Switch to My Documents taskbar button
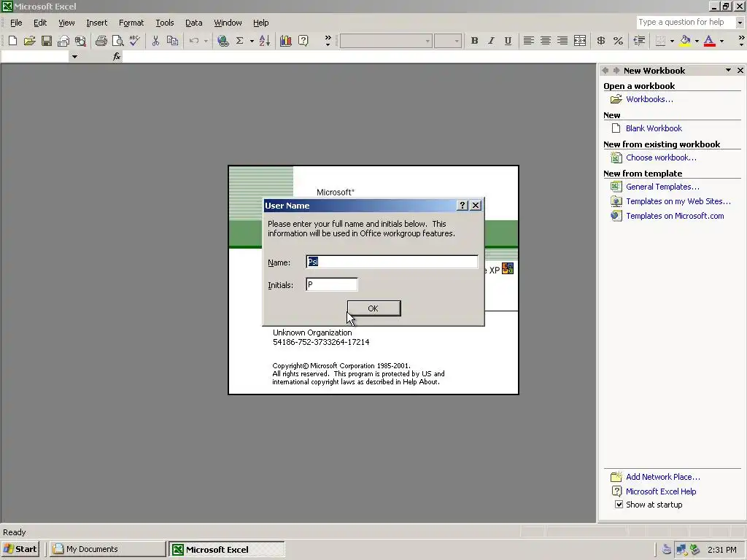 108,549
